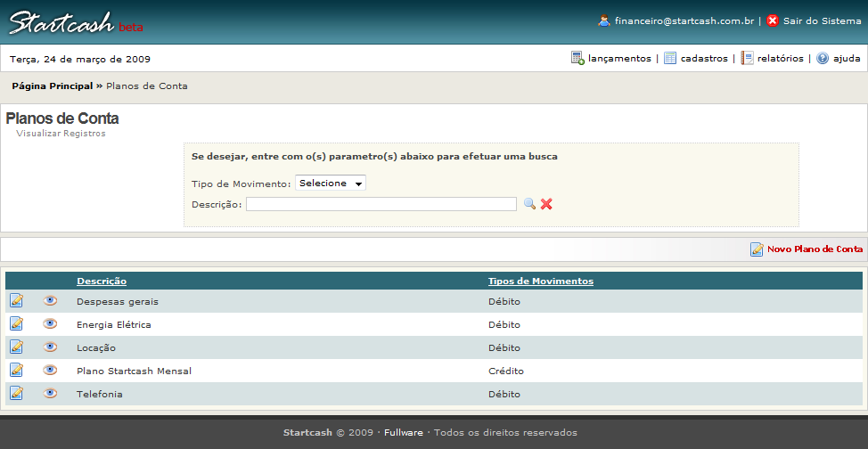Sort the table by the Descrição column
868x449 pixels.
[101, 282]
